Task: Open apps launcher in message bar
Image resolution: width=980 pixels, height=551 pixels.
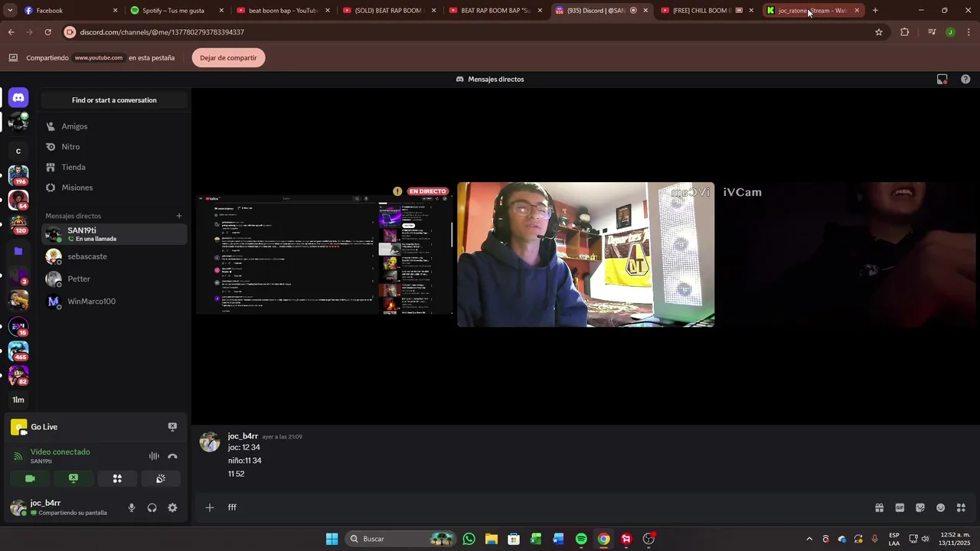Action: [x=962, y=507]
